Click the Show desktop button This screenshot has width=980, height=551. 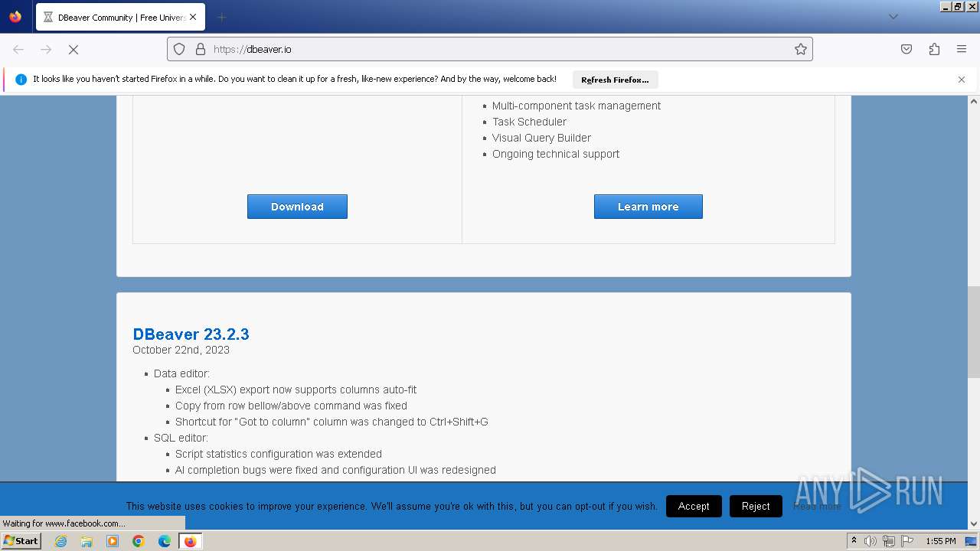pos(972,541)
